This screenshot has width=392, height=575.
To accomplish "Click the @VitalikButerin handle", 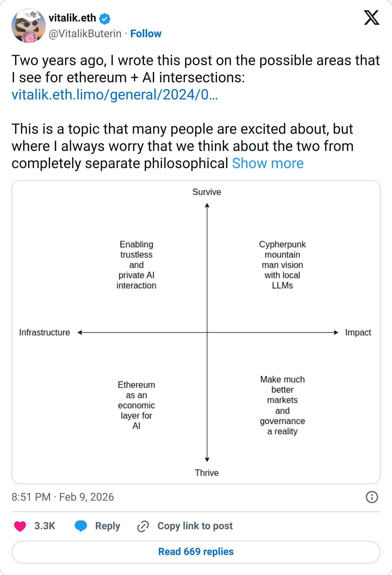I will click(84, 34).
